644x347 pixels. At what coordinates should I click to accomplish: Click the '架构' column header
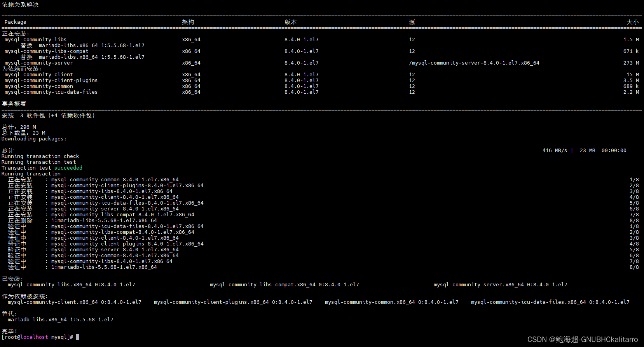[x=188, y=22]
